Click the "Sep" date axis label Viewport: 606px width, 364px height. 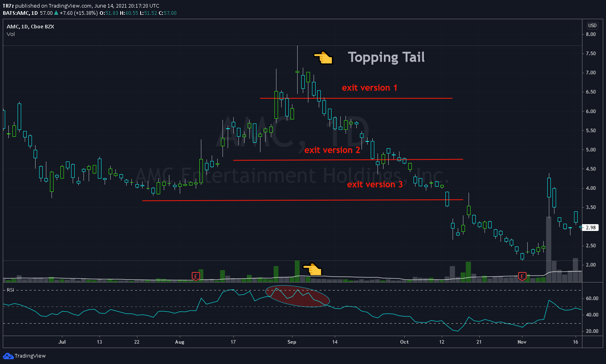[292, 342]
